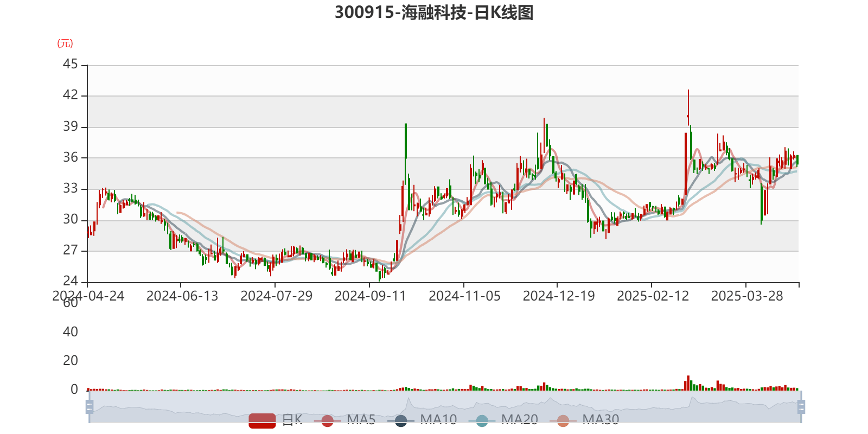Toggle the 日K candlestick series in legend
The width and height of the screenshot is (868, 434).
292,419
